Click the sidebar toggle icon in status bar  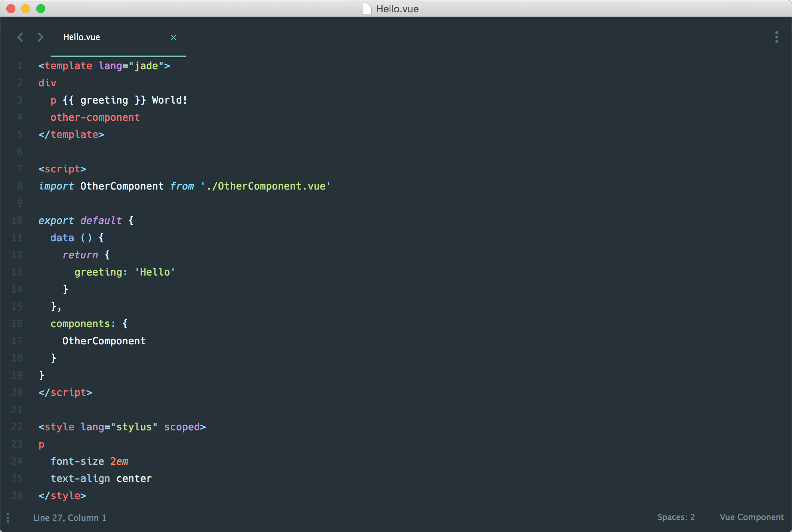click(x=8, y=518)
